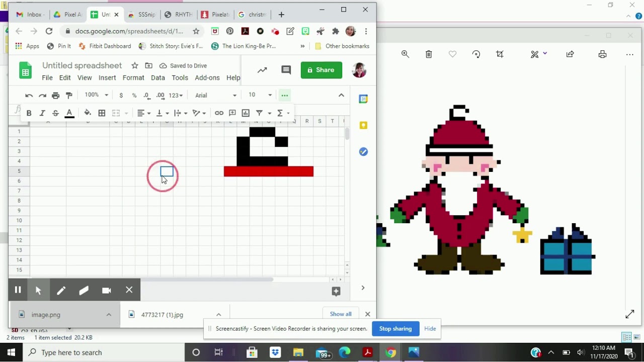Open the Data menu

click(158, 78)
